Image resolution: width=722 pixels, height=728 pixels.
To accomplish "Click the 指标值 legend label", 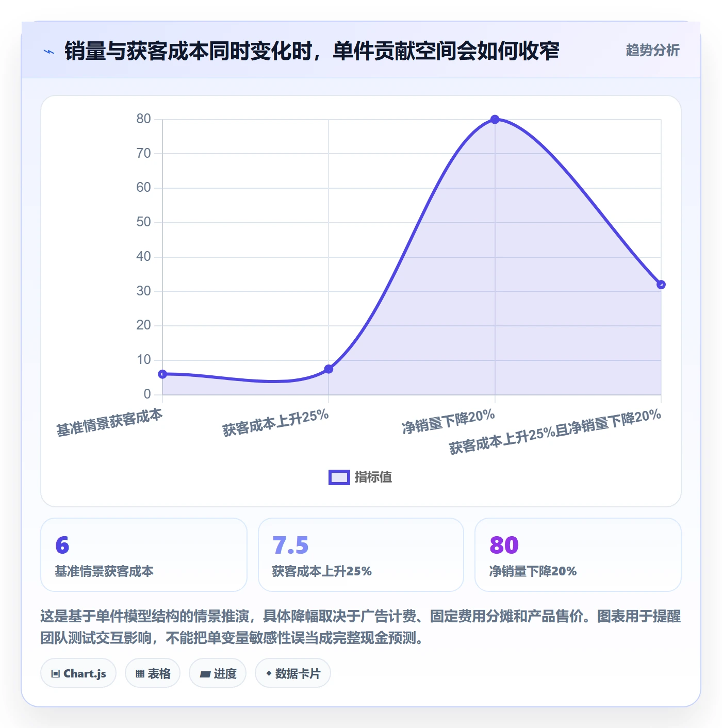I will click(373, 477).
